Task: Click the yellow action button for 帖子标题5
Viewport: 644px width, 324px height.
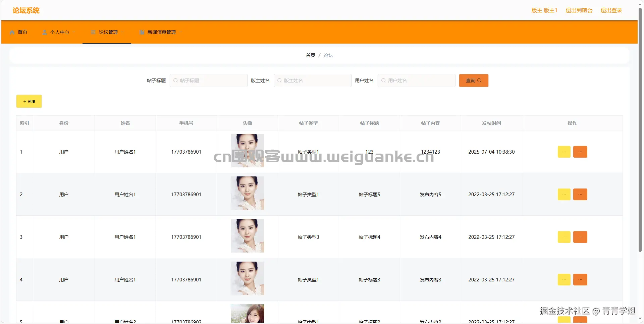Action: tap(564, 195)
